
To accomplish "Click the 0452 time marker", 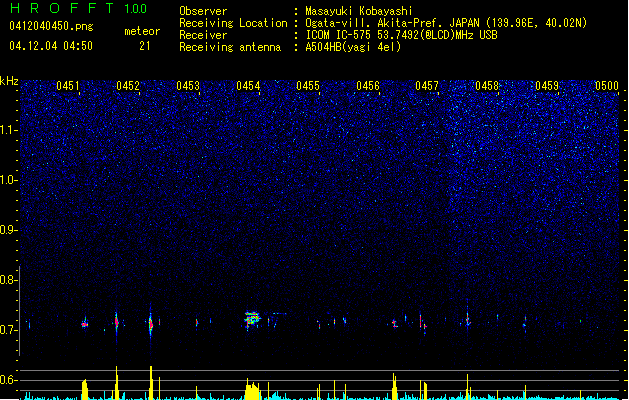I will pyautogui.click(x=128, y=86).
